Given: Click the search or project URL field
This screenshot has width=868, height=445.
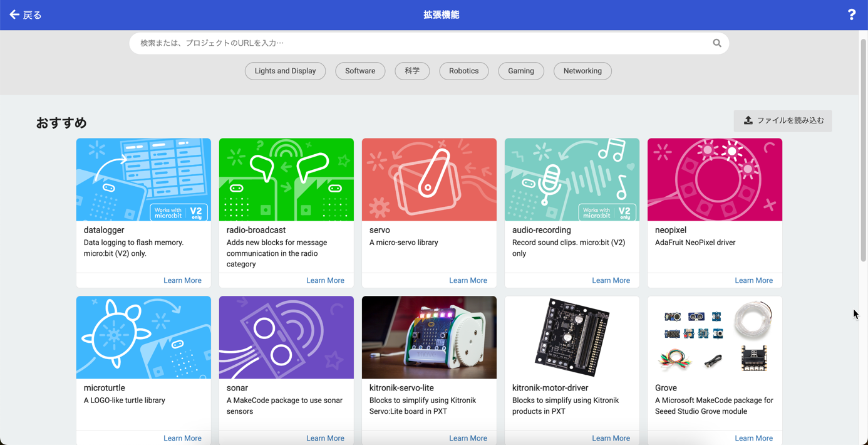Looking at the screenshot, I should [429, 43].
